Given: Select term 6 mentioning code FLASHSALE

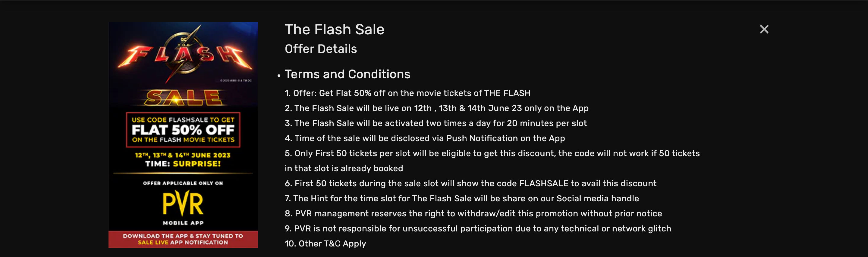Looking at the screenshot, I should tap(470, 184).
